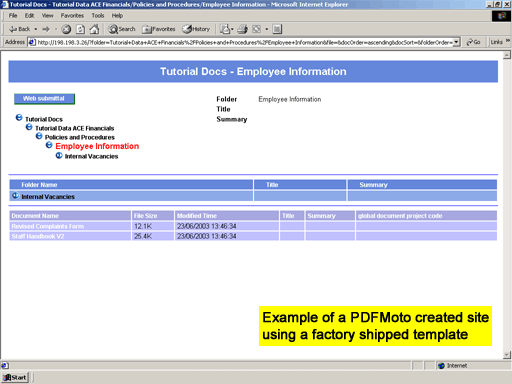512x384 pixels.
Task: Open the address bar dropdown arrow
Action: (x=456, y=42)
